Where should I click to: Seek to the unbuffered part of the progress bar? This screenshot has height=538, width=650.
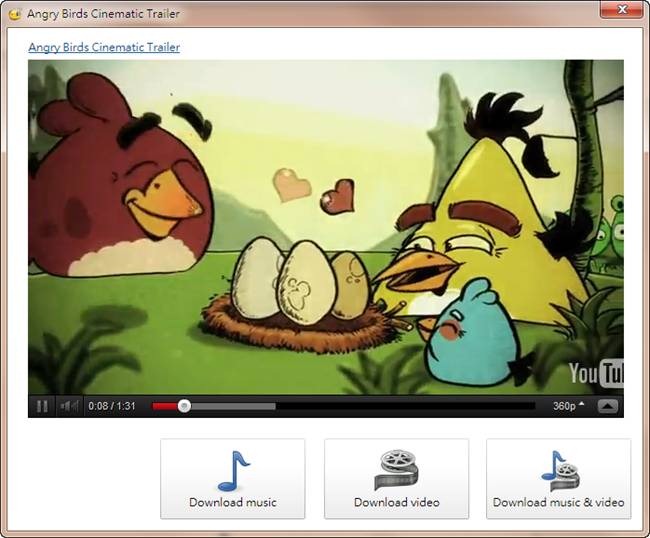pos(405,406)
